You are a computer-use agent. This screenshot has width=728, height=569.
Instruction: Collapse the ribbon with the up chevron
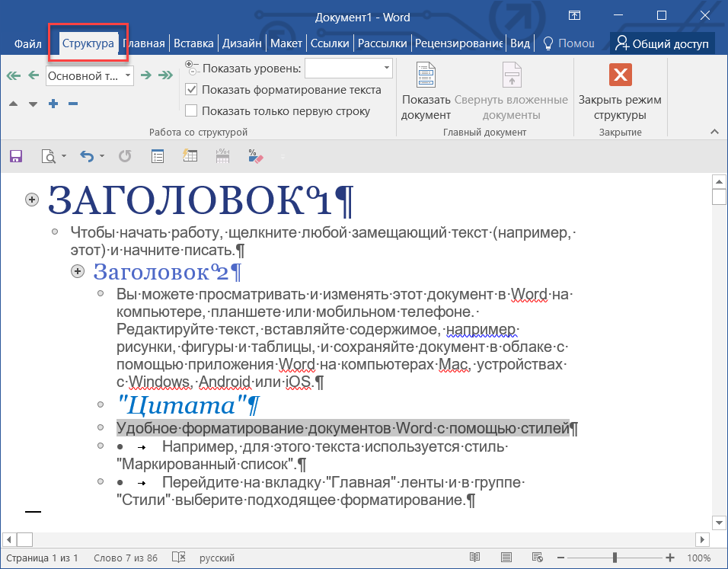coord(714,132)
